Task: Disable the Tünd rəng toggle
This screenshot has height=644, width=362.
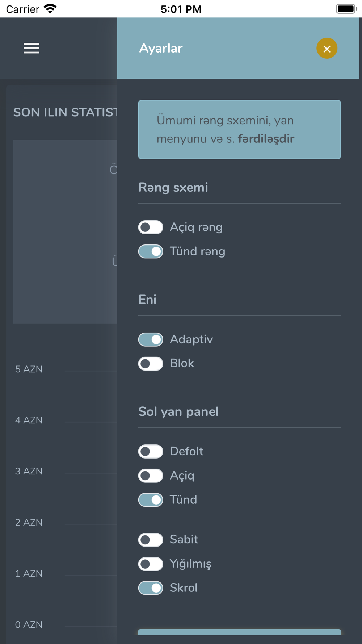Action: (x=151, y=252)
